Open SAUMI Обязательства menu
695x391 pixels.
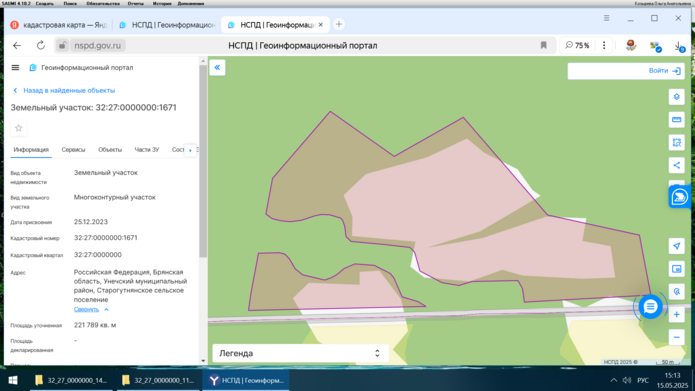[x=103, y=4]
